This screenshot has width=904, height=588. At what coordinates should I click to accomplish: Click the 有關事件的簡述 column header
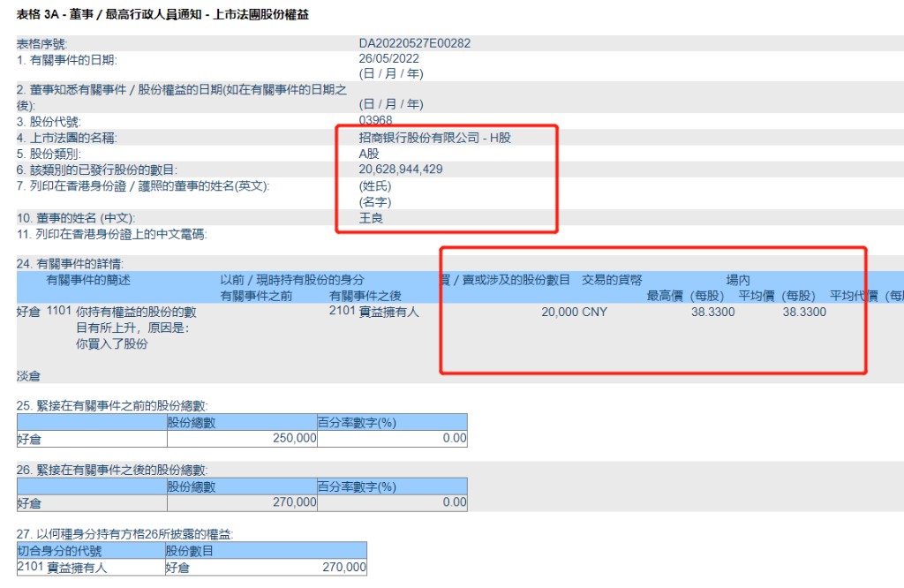(x=88, y=280)
